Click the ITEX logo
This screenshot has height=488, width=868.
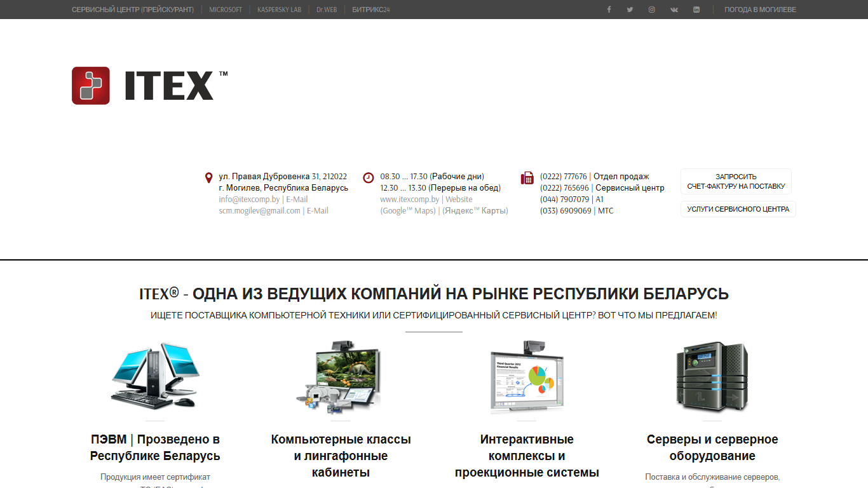150,86
